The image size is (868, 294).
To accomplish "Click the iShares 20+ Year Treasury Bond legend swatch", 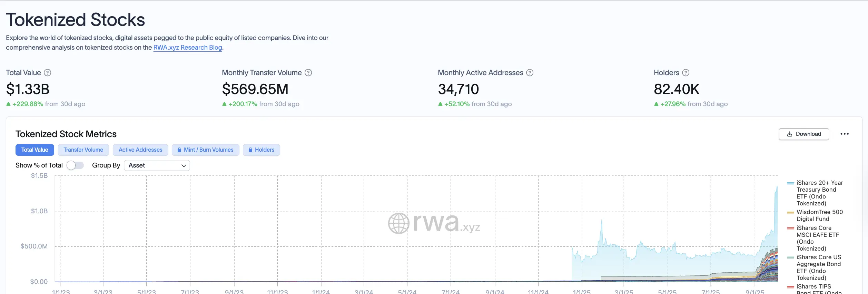I will click(x=790, y=183).
